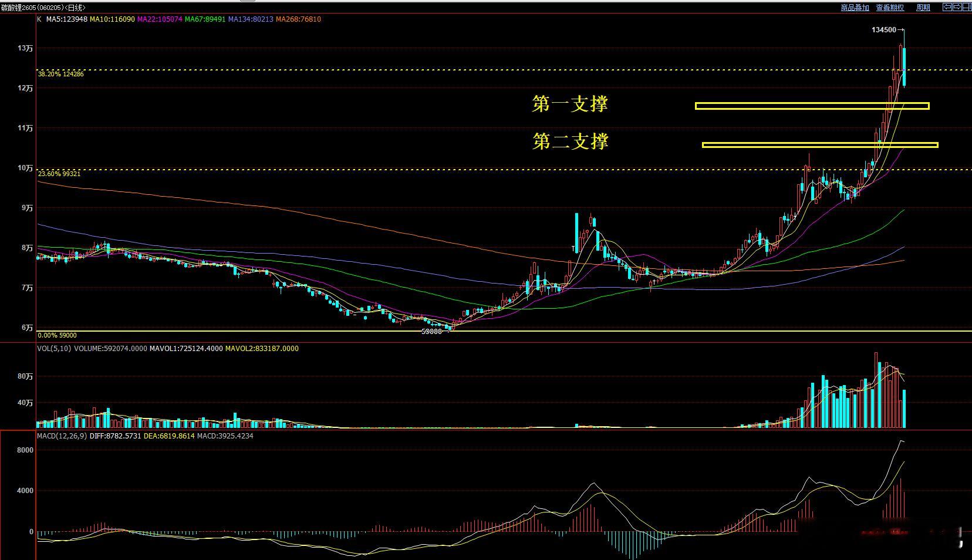Click the right arrow navigation icon

pyautogui.click(x=957, y=8)
